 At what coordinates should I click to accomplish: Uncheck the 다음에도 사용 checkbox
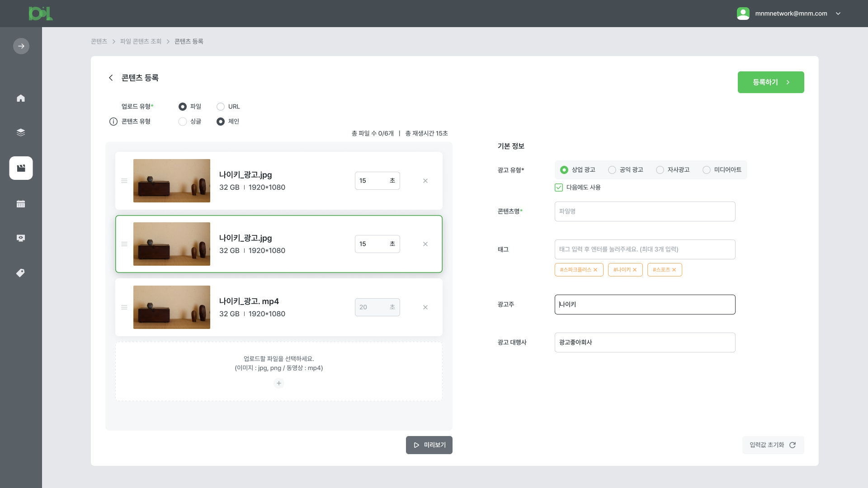pyautogui.click(x=559, y=188)
